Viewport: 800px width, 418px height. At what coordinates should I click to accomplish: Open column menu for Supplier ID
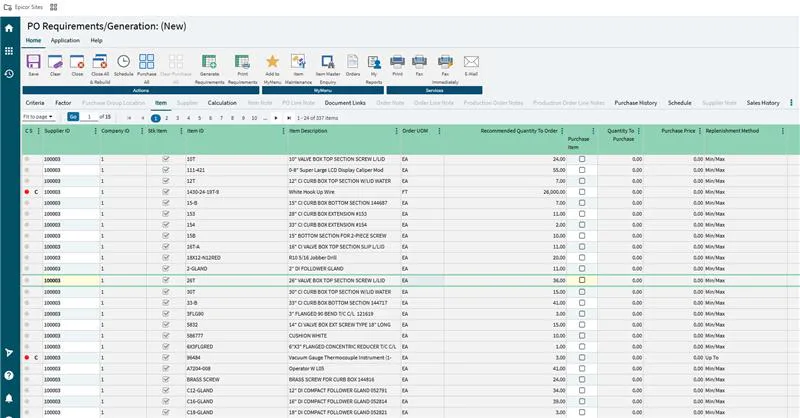click(x=95, y=131)
